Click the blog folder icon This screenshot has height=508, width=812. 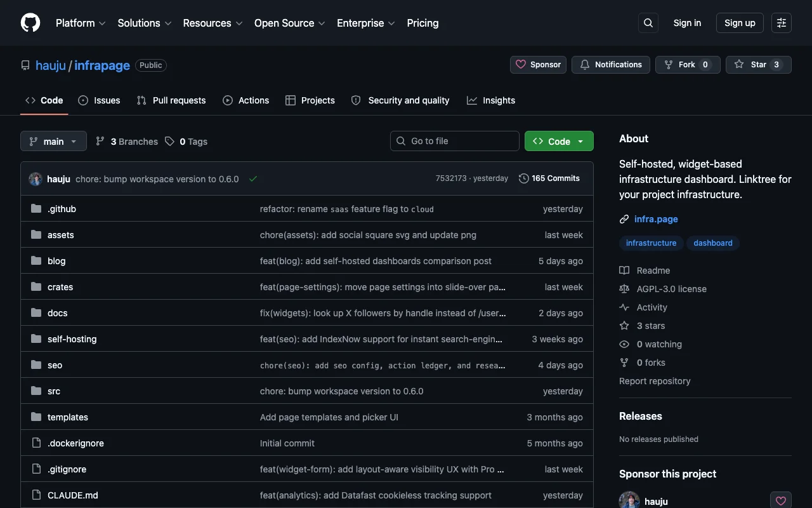(x=36, y=261)
